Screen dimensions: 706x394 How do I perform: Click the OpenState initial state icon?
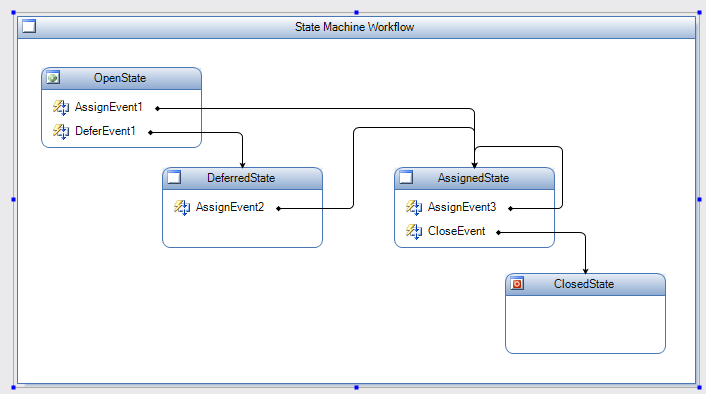[x=53, y=77]
